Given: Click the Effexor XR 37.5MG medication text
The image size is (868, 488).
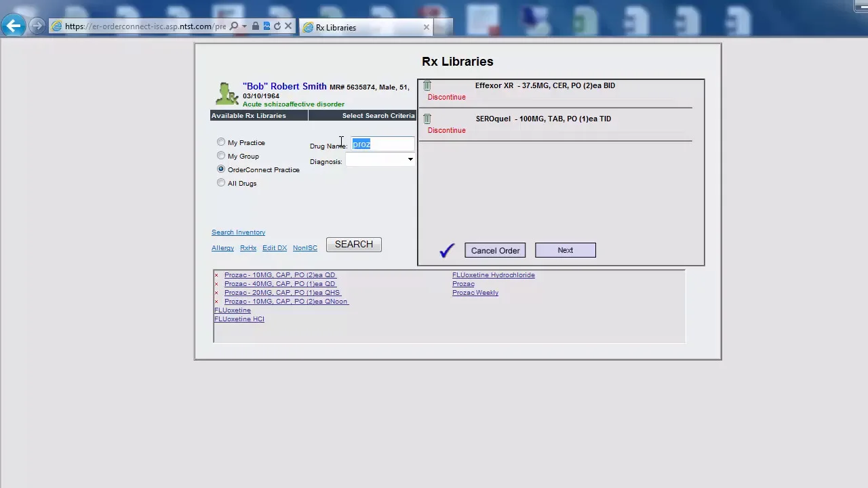Looking at the screenshot, I should pyautogui.click(x=545, y=85).
